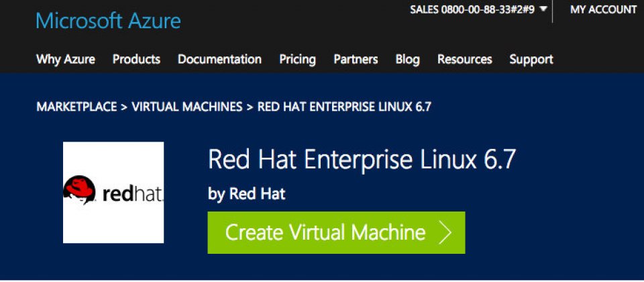Click the chevron arrow on the green button
Image resolution: width=644 pixels, height=282 pixels.
pos(445,233)
